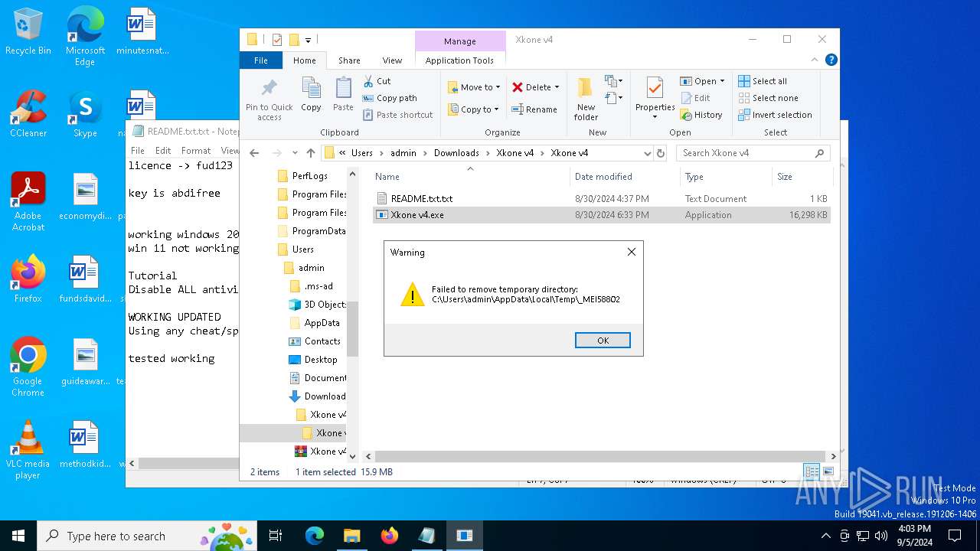
Task: Open Skype desktop shortcut
Action: (85, 113)
